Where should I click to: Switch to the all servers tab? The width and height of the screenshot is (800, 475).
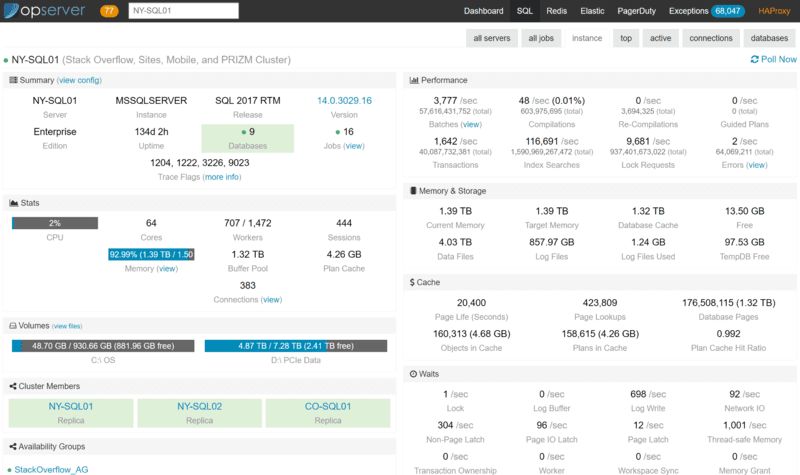click(x=492, y=38)
